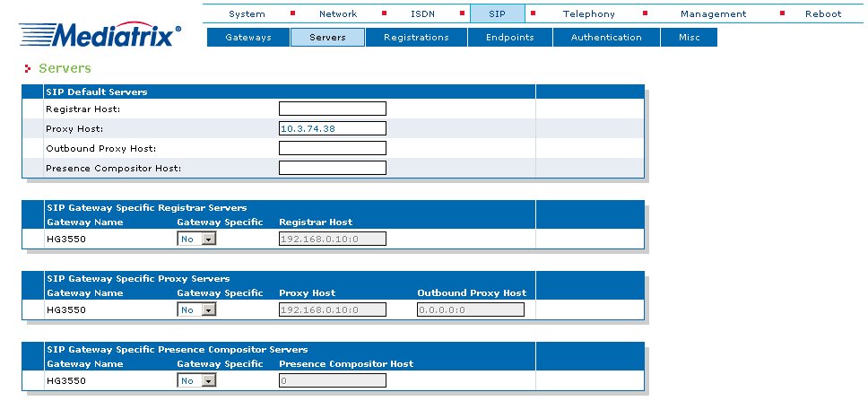The height and width of the screenshot is (401, 868).
Task: Click the Outbound Proxy Host input field
Action: [332, 148]
